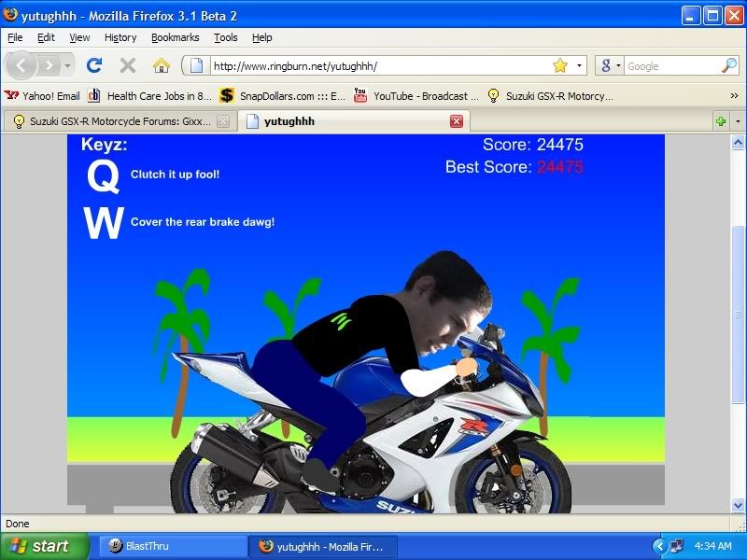The width and height of the screenshot is (747, 560).
Task: Switch to BlastThru taskbar window
Action: pos(173,546)
